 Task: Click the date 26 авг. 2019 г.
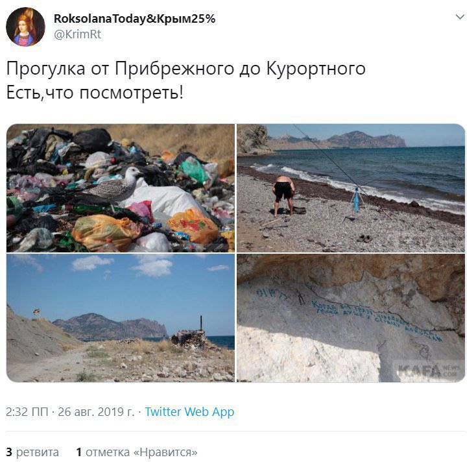96,412
